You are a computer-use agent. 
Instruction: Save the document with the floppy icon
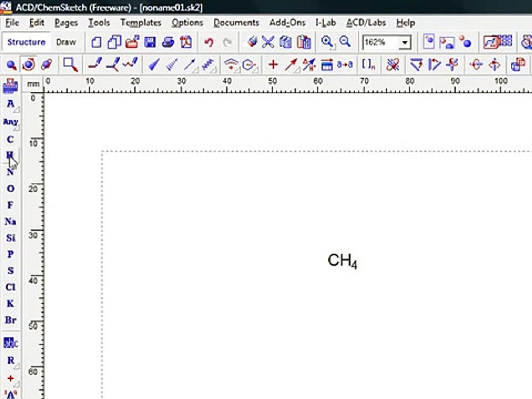150,42
